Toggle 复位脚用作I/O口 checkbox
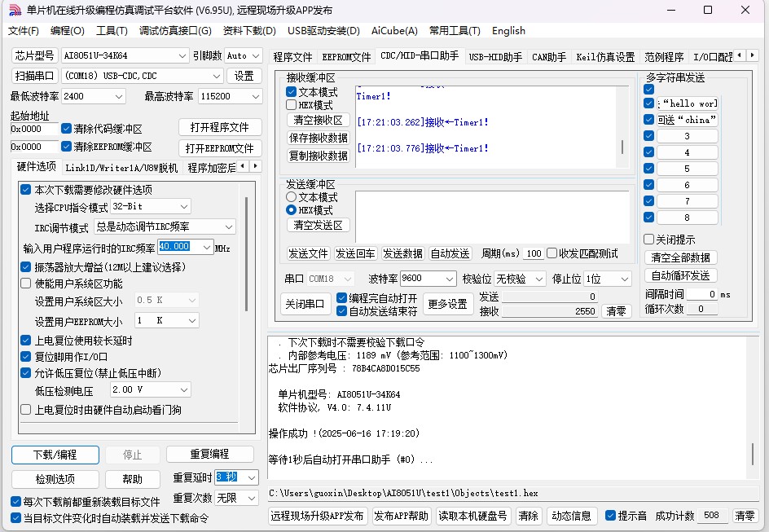The height and width of the screenshot is (532, 769). [x=25, y=357]
